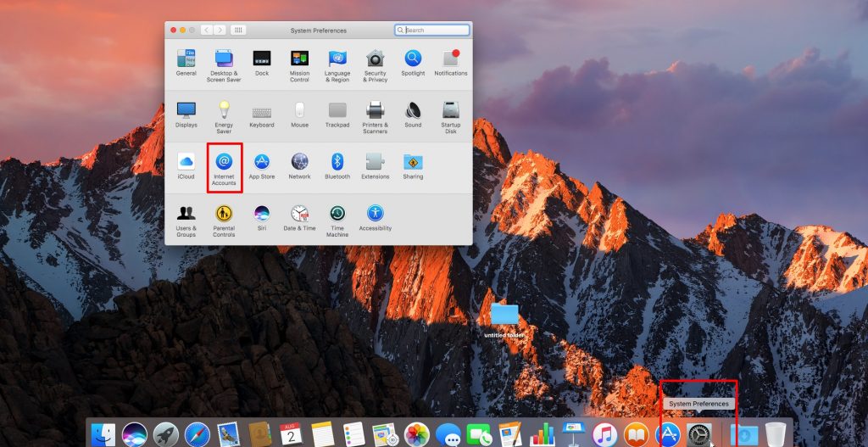The height and width of the screenshot is (447, 868).
Task: Launch Numbers from the Dock
Action: [542, 435]
